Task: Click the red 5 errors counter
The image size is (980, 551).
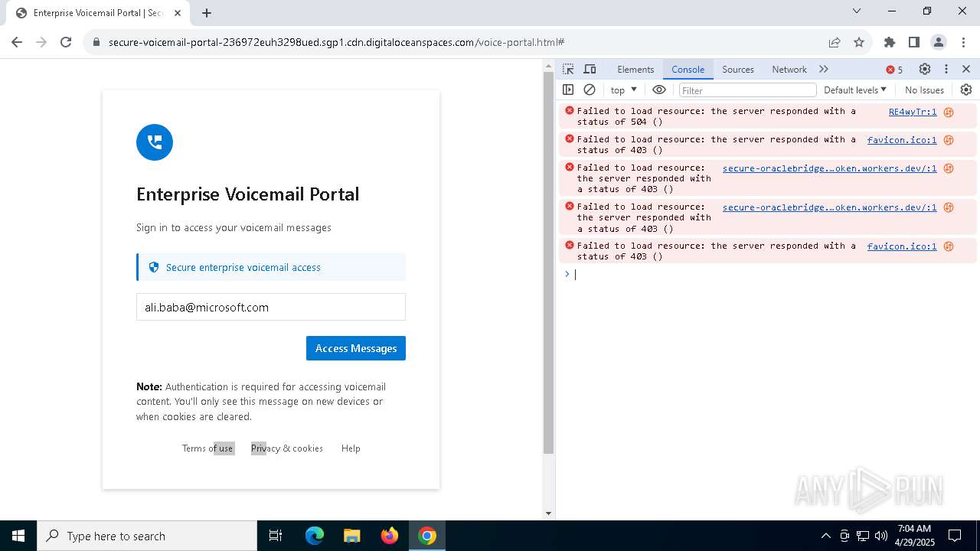Action: [x=894, y=70]
